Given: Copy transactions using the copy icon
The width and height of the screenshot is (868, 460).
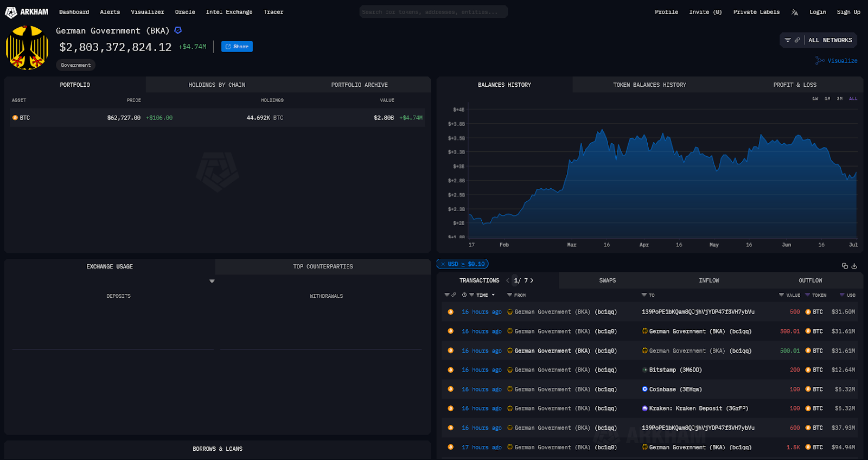Looking at the screenshot, I should [x=845, y=266].
